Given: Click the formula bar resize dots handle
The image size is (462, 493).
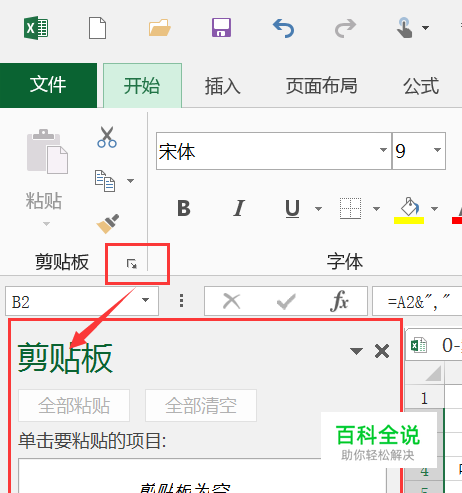Looking at the screenshot, I should [x=181, y=300].
